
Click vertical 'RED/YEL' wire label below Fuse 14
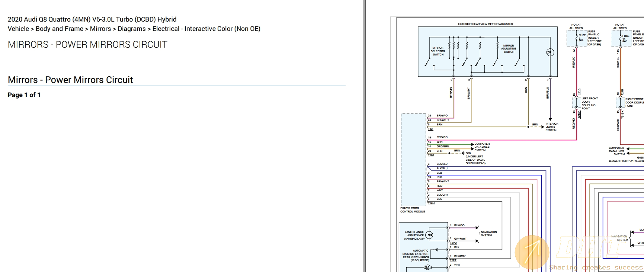(x=618, y=62)
